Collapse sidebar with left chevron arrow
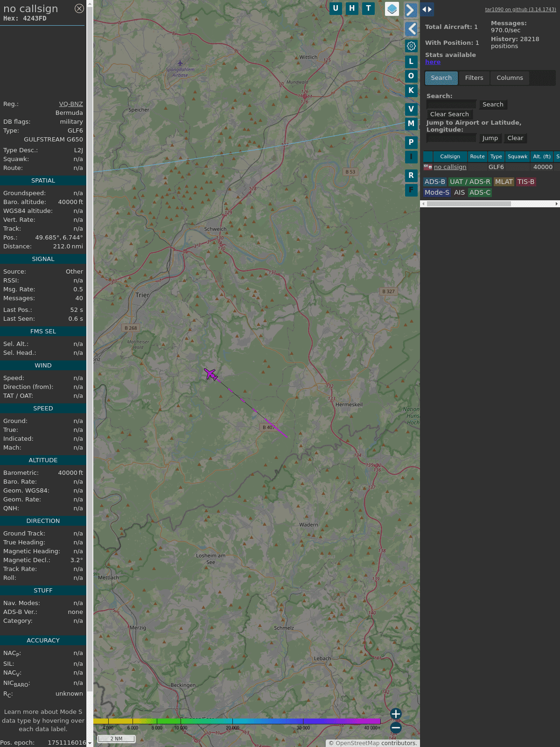 [x=411, y=29]
